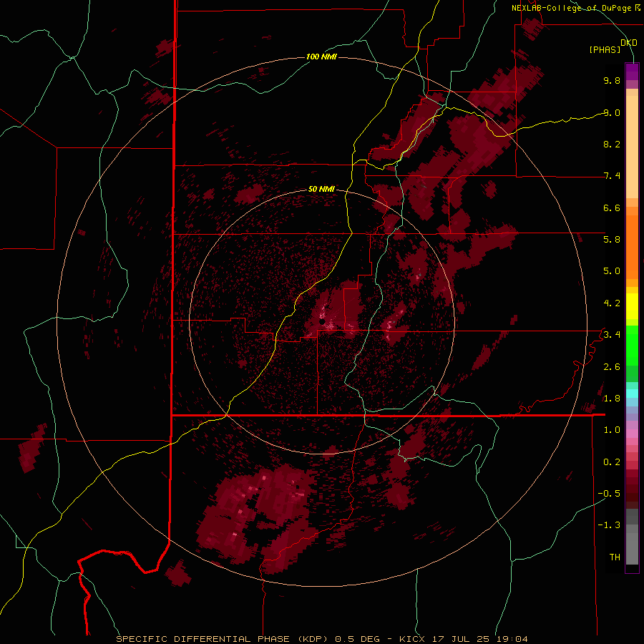Click the 8.2 color scale value

(x=612, y=144)
